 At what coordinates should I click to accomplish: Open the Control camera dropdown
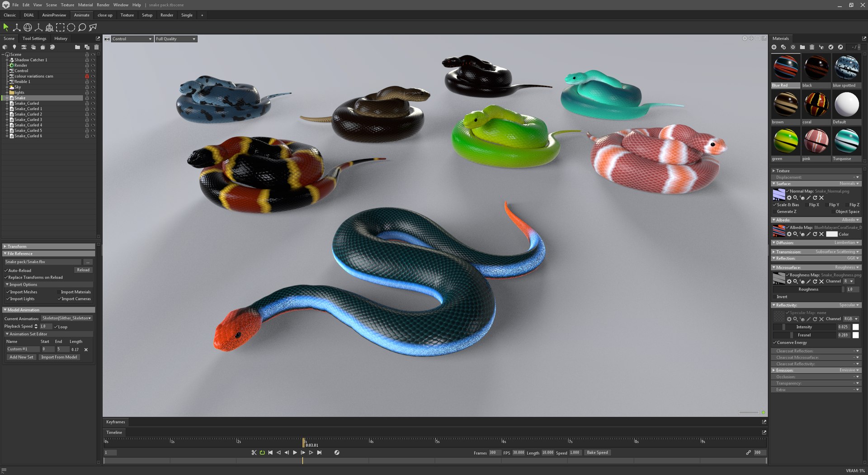coord(132,39)
